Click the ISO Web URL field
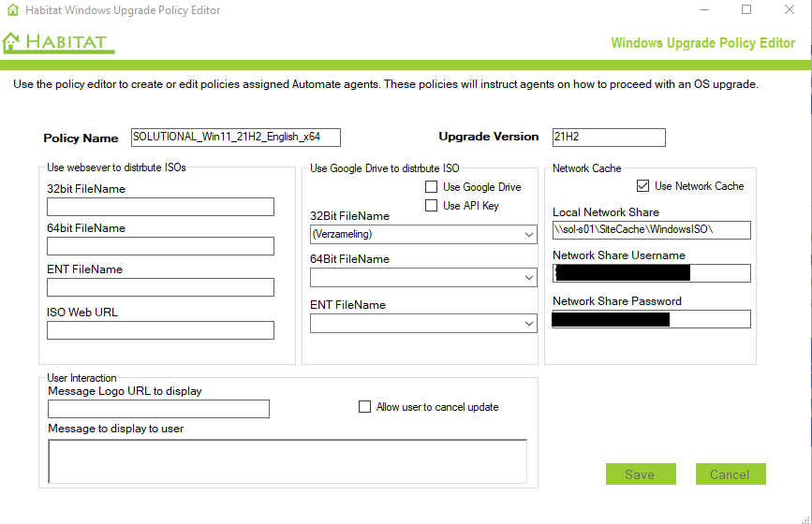Image resolution: width=812 pixels, height=524 pixels. click(x=160, y=330)
